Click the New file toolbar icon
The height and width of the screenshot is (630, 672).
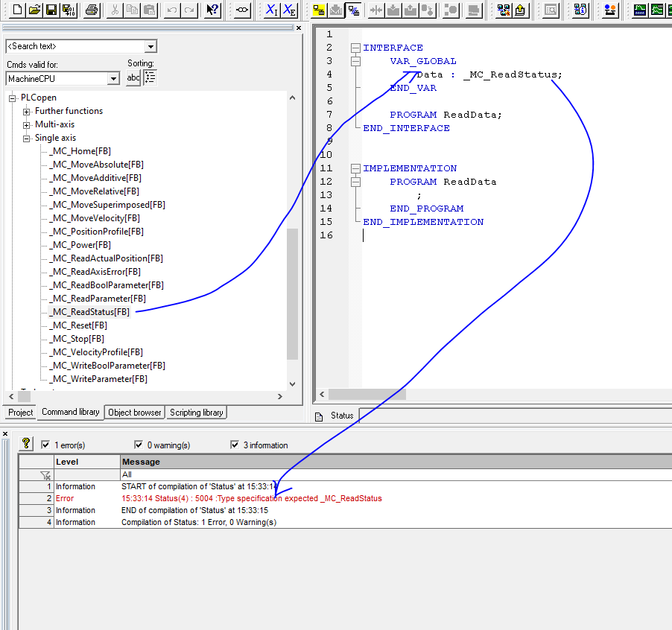click(16, 10)
